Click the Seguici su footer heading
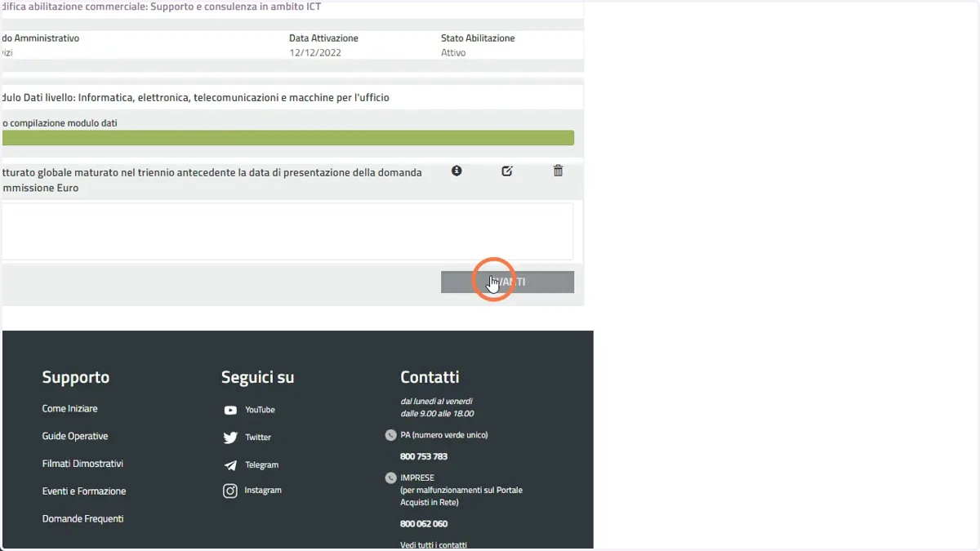 (257, 377)
